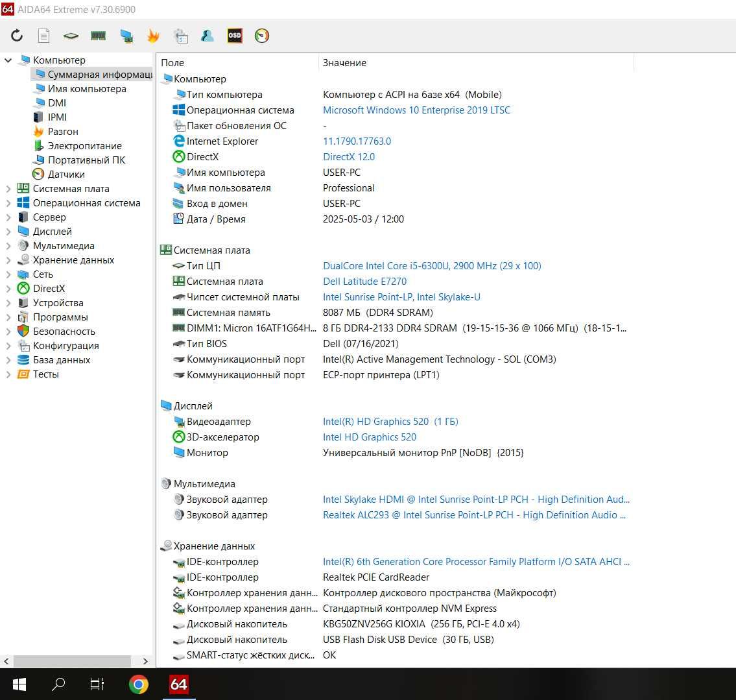This screenshot has height=700, width=736.
Task: Open taskbar Search magnifier
Action: 58,684
